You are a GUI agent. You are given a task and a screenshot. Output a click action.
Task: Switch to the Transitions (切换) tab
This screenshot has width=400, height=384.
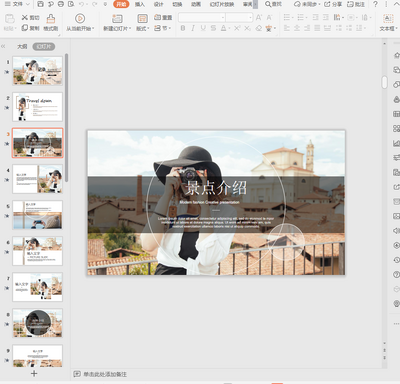[x=177, y=4]
